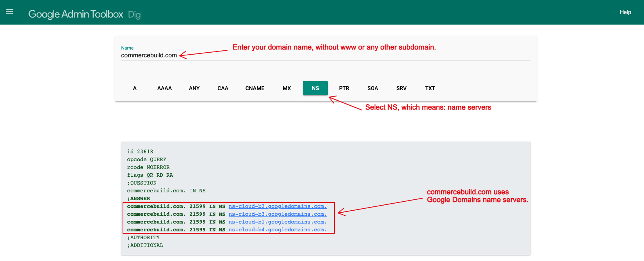
Task: Click the 'Dig' tool label in header
Action: (x=134, y=14)
